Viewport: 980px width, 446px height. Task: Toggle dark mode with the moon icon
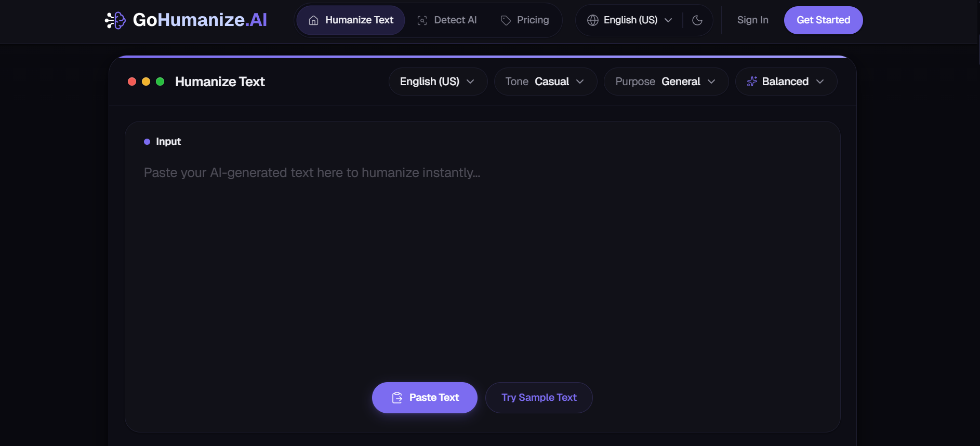point(697,20)
